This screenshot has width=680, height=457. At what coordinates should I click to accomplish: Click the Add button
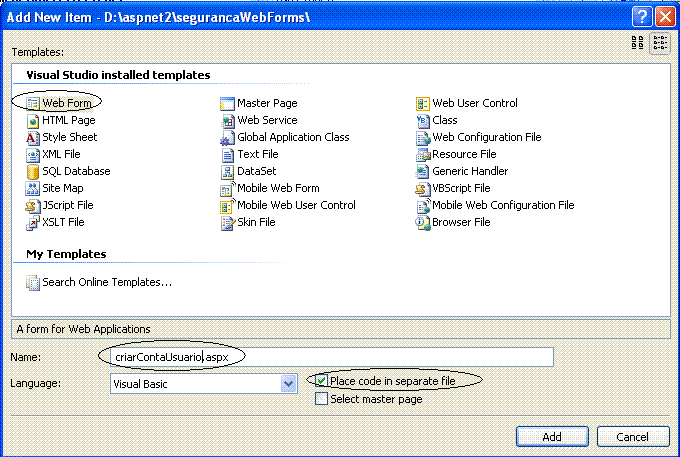[x=552, y=436]
